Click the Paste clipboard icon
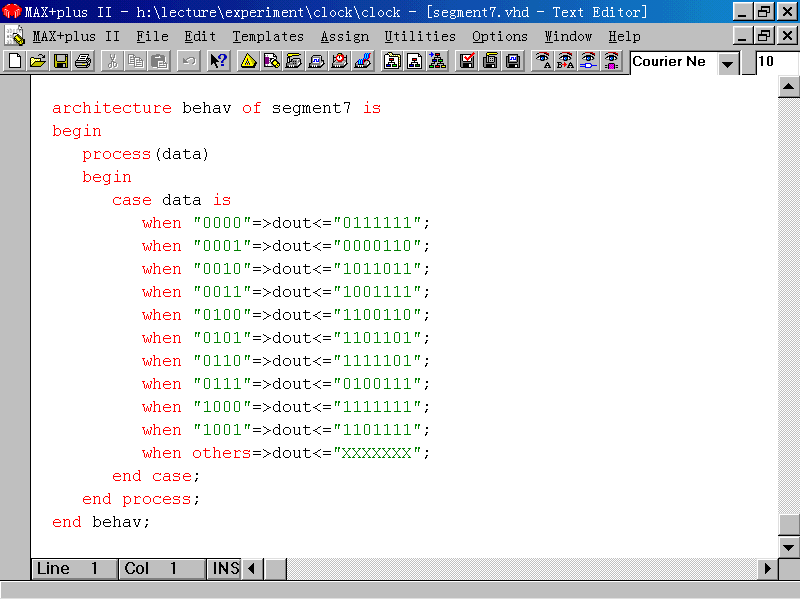Image resolution: width=800 pixels, height=600 pixels. coord(159,61)
